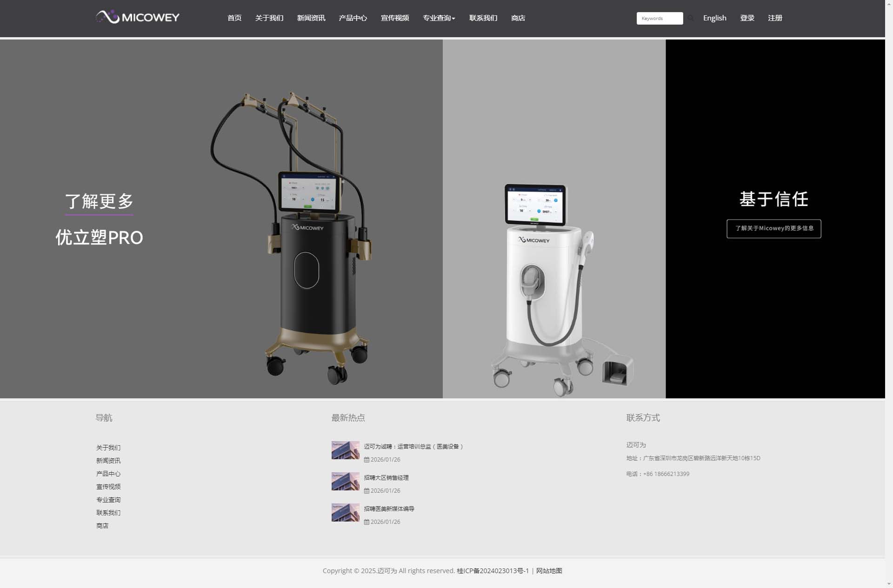This screenshot has height=588, width=893.
Task: Open 网站地图 sitemap link in footer
Action: coord(549,571)
